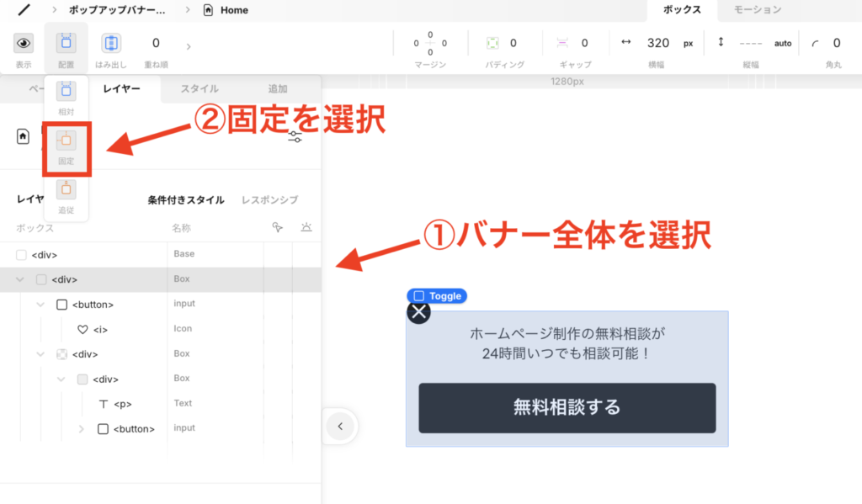Click the 無料相談する banner button
This screenshot has width=862, height=504.
point(567,408)
